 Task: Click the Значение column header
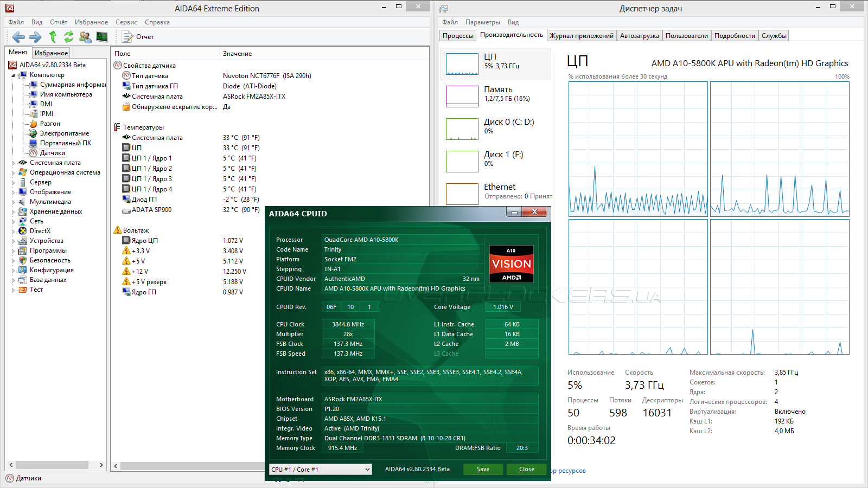[x=324, y=54]
